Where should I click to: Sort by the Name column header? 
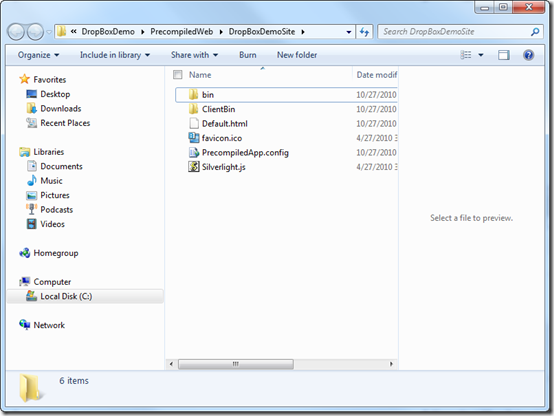[200, 75]
